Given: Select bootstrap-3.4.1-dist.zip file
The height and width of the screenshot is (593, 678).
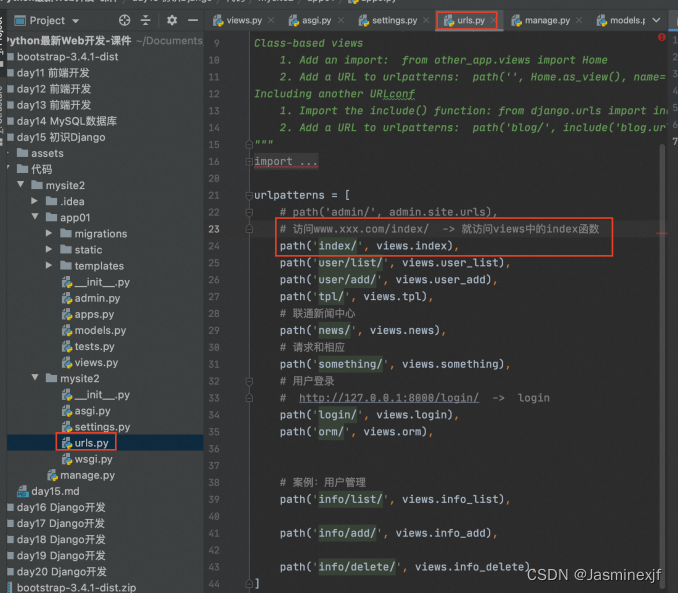Looking at the screenshot, I should point(72,587).
